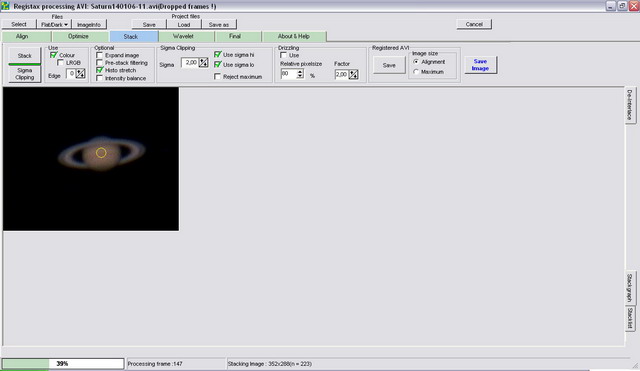This screenshot has width=640, height=371.
Task: Click the Cancel button
Action: (x=474, y=24)
